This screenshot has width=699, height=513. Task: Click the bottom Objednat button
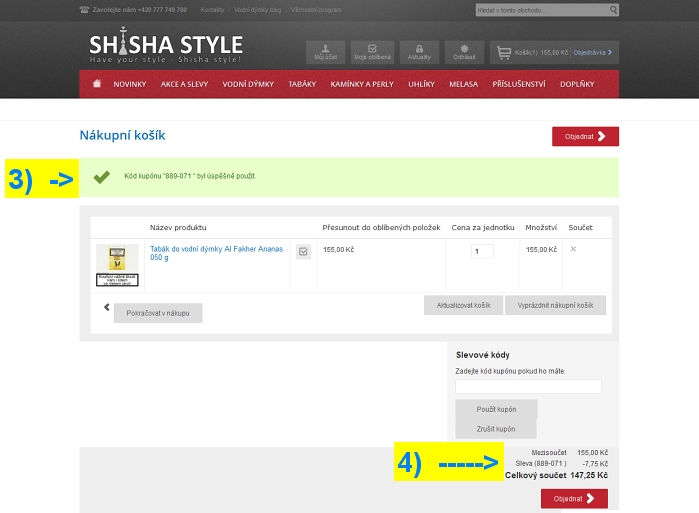[574, 499]
